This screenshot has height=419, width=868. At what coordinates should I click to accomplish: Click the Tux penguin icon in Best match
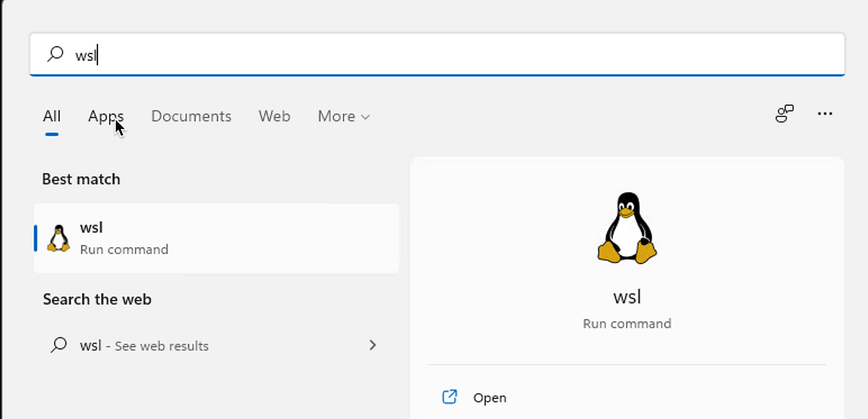pyautogui.click(x=59, y=238)
